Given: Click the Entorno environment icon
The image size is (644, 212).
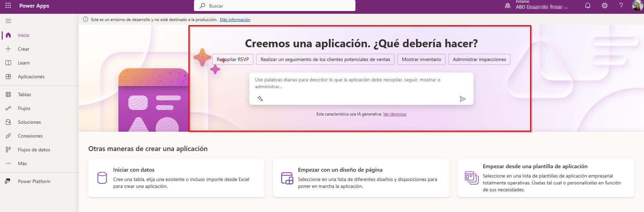Looking at the screenshot, I should click(508, 6).
